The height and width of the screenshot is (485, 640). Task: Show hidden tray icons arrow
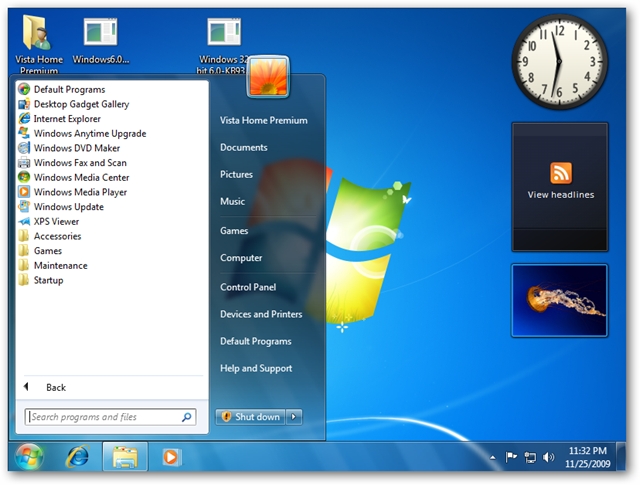tap(493, 457)
